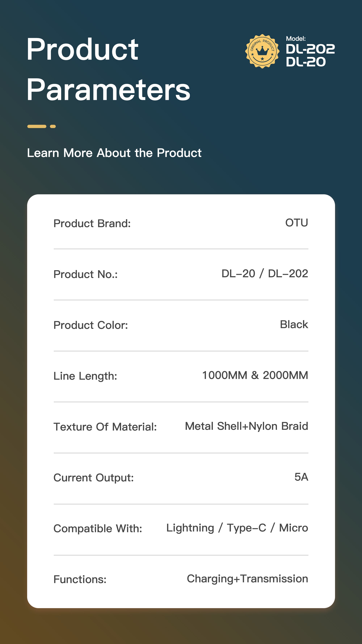Click the "Metal Shell+Nylon Braid" value
The image size is (362, 644).
coord(246,426)
